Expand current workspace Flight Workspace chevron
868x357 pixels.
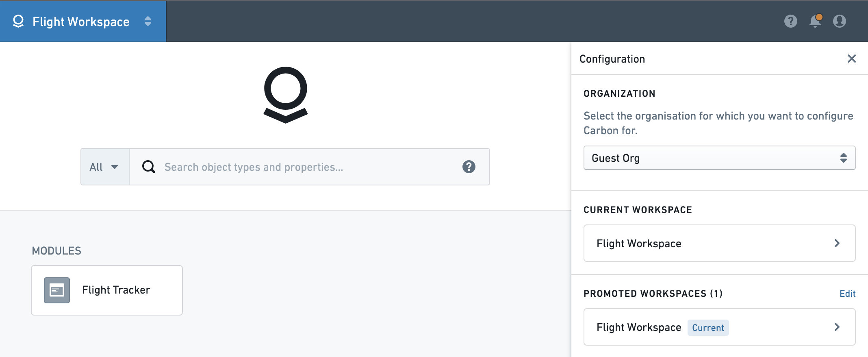(x=837, y=243)
